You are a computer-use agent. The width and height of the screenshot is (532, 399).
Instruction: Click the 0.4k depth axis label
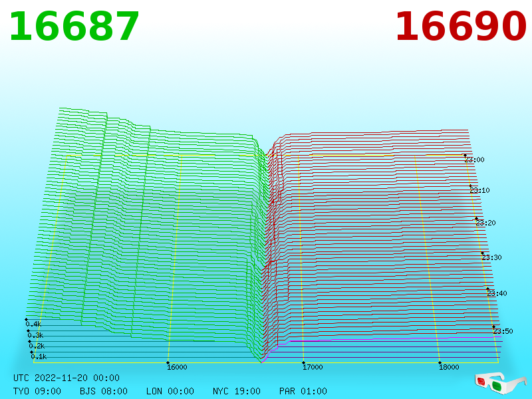click(x=33, y=324)
